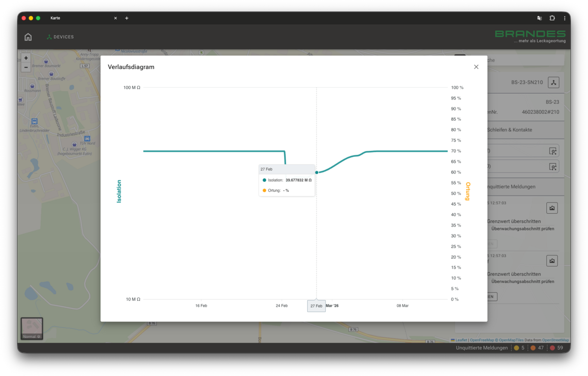This screenshot has width=588, height=376.
Task: Click the network icon beside BS-23-SN210
Action: pyautogui.click(x=553, y=82)
